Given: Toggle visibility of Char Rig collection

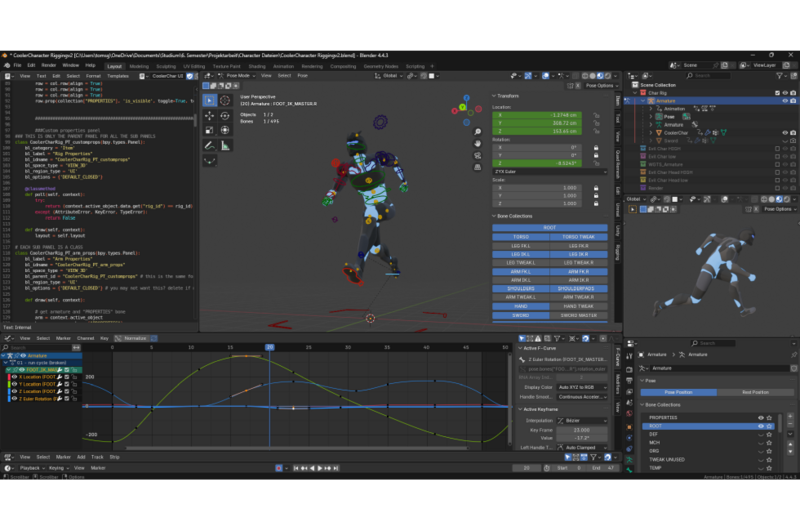Looking at the screenshot, I should pos(783,93).
